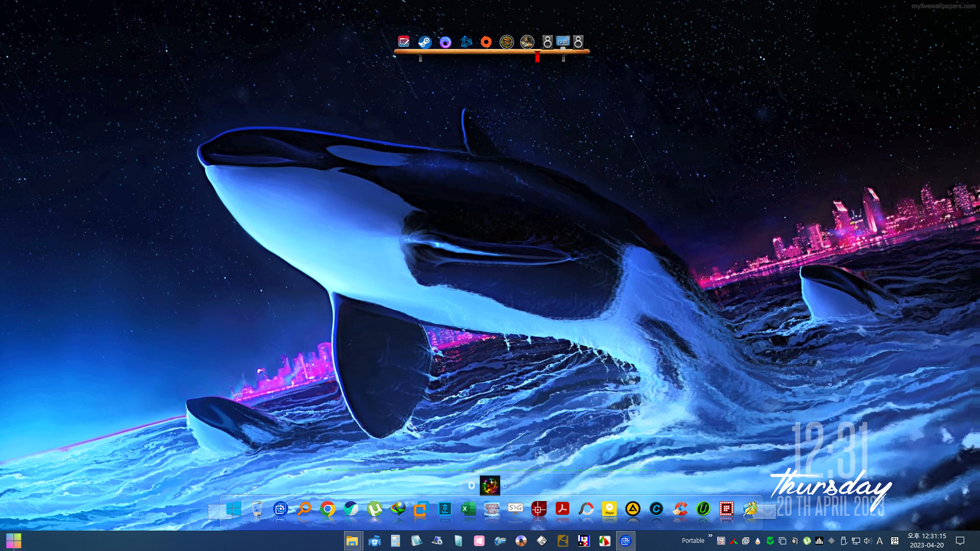Click the colorful orb thumbnail above the dock

tap(489, 485)
